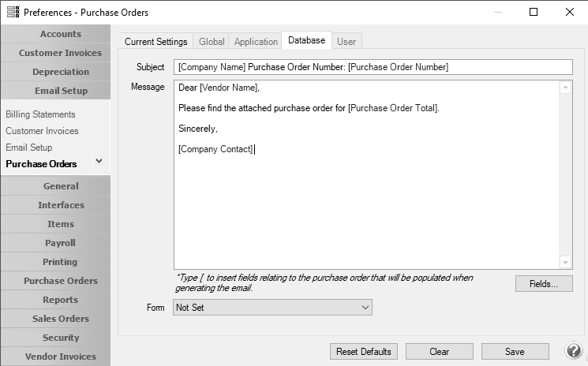The height and width of the screenshot is (366, 588).
Task: Click the help question mark icon
Action: point(574,351)
